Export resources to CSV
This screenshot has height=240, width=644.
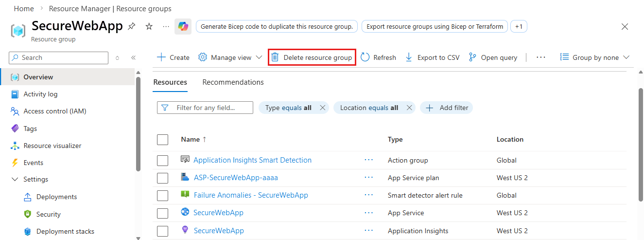[x=432, y=57]
